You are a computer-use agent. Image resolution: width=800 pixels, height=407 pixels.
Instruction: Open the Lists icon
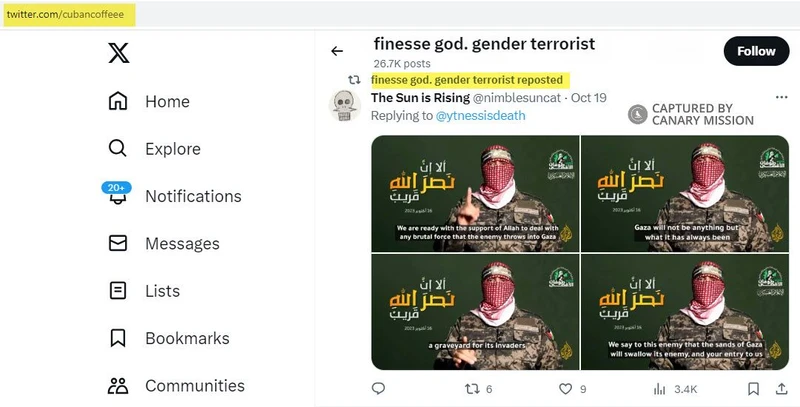pyautogui.click(x=118, y=291)
